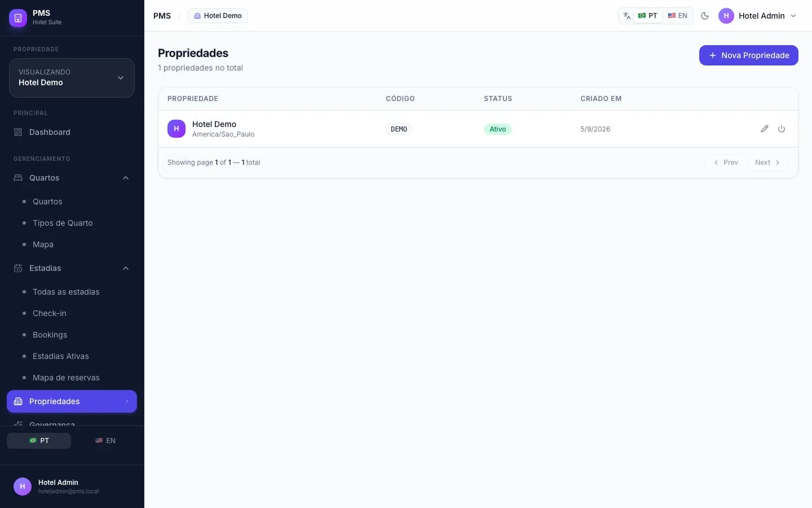Open Estadias Ativas
812x508 pixels.
61,356
